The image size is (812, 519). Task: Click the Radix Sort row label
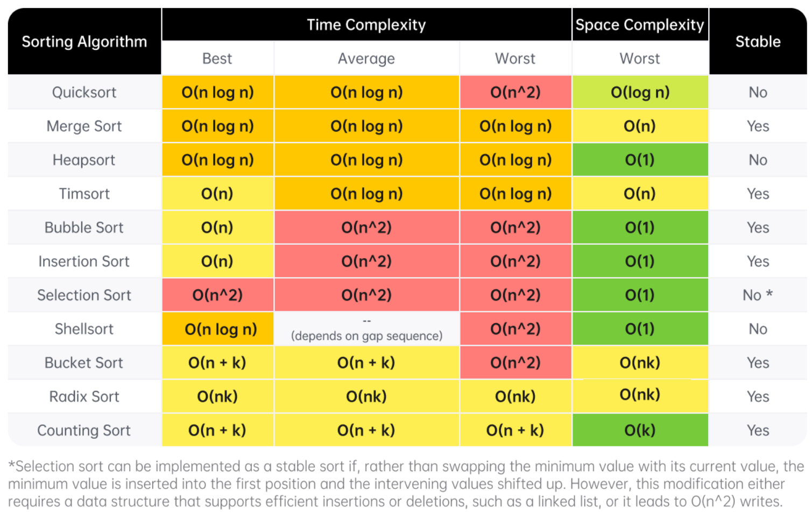coord(84,397)
